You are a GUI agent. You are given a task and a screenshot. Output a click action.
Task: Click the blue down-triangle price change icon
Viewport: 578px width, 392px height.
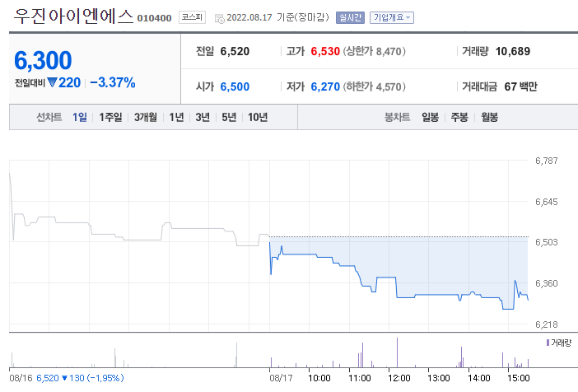click(x=53, y=82)
